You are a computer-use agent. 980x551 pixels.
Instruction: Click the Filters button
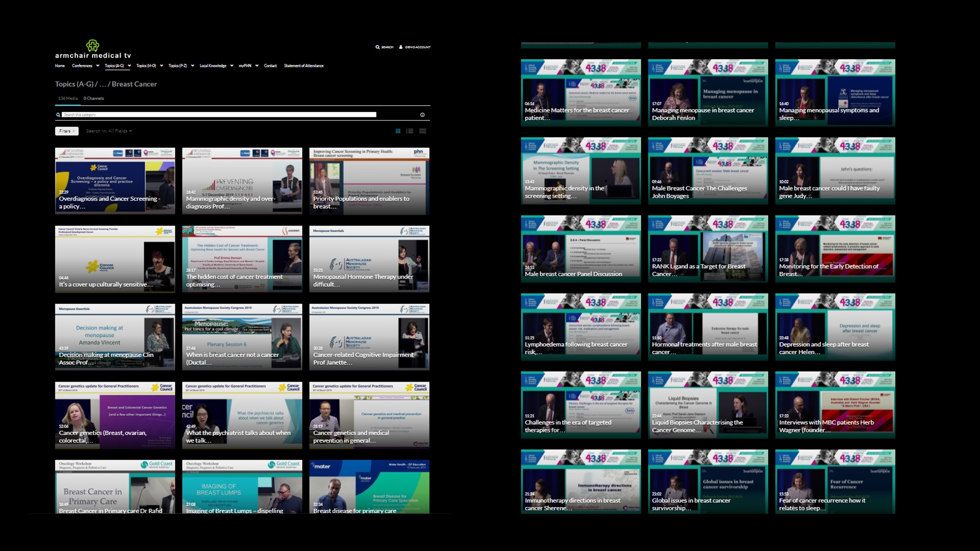coord(67,131)
